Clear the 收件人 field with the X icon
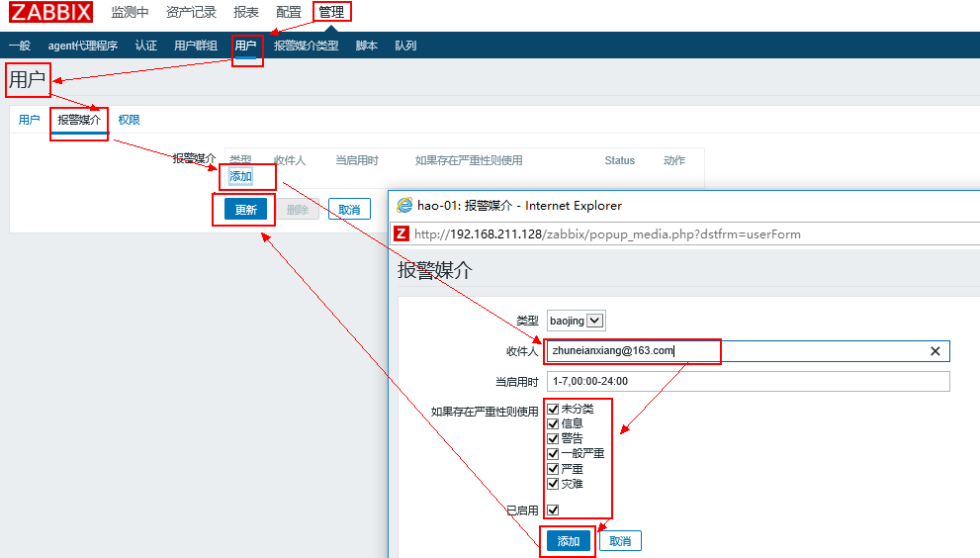The image size is (980, 558). [935, 351]
